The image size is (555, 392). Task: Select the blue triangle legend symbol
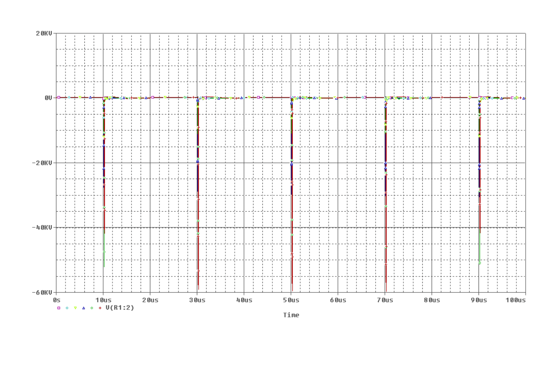[83, 308]
